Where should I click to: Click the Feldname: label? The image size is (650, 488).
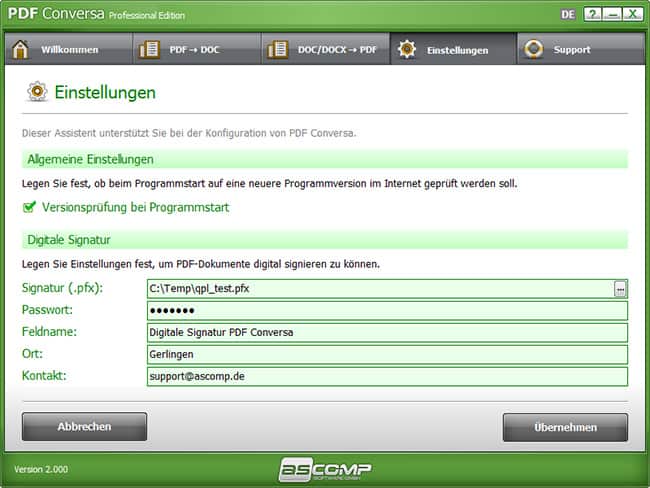click(x=49, y=332)
